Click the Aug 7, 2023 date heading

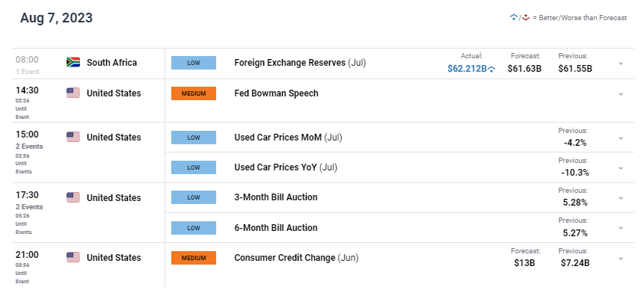(x=56, y=18)
